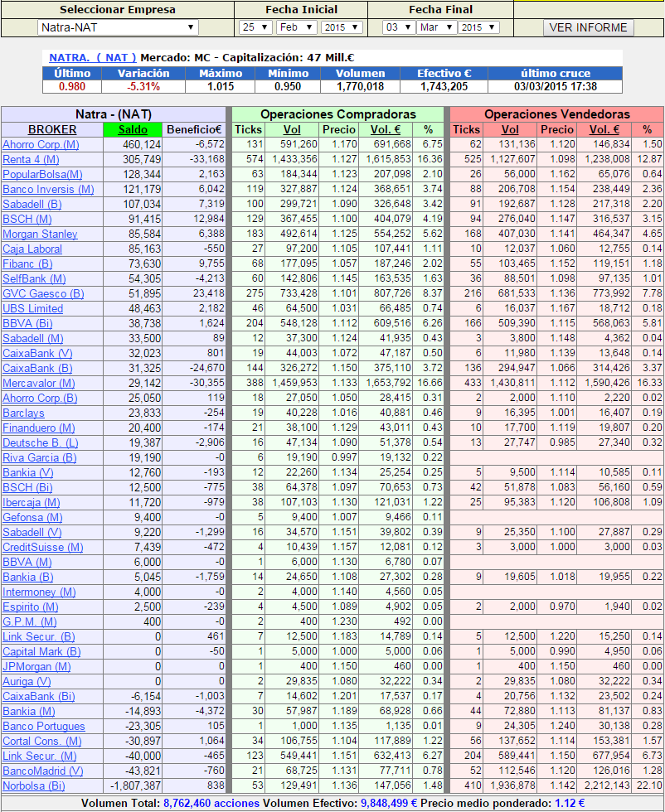Screen dimensions: 665x812
Task: Open the Sabadell (V) broker link
Action: tap(32, 533)
